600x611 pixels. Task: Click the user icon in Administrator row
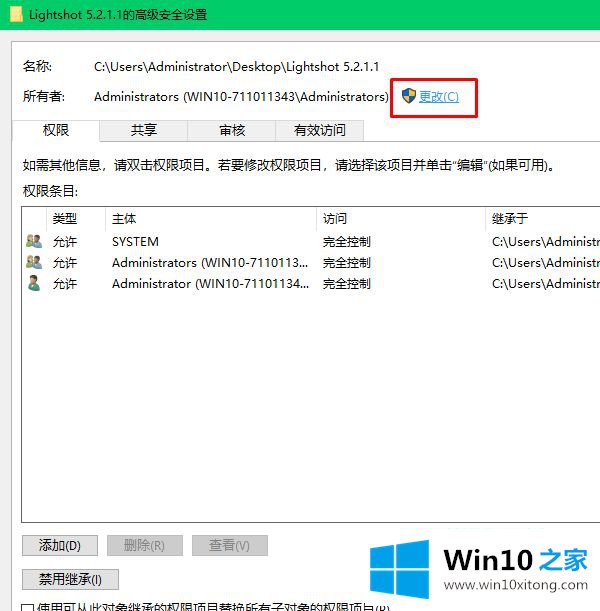[x=34, y=283]
